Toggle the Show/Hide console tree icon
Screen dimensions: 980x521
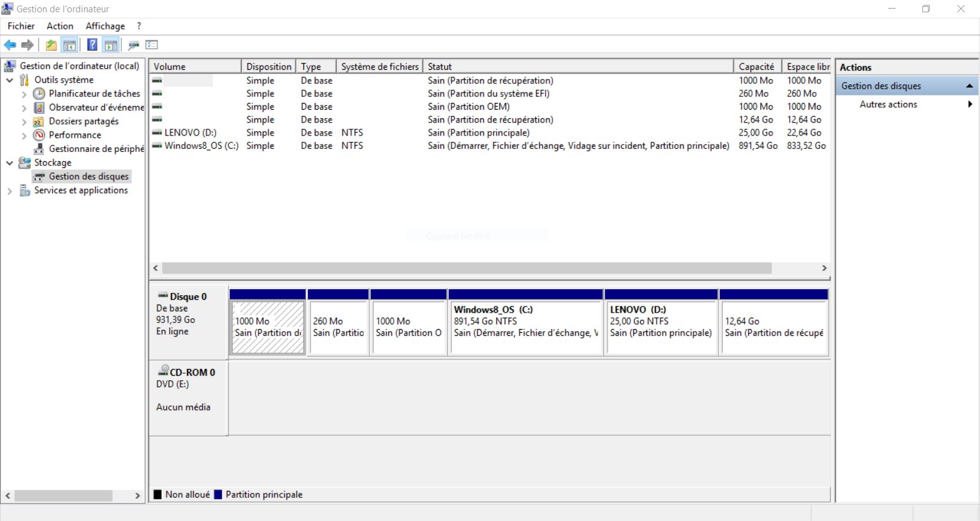[x=69, y=45]
